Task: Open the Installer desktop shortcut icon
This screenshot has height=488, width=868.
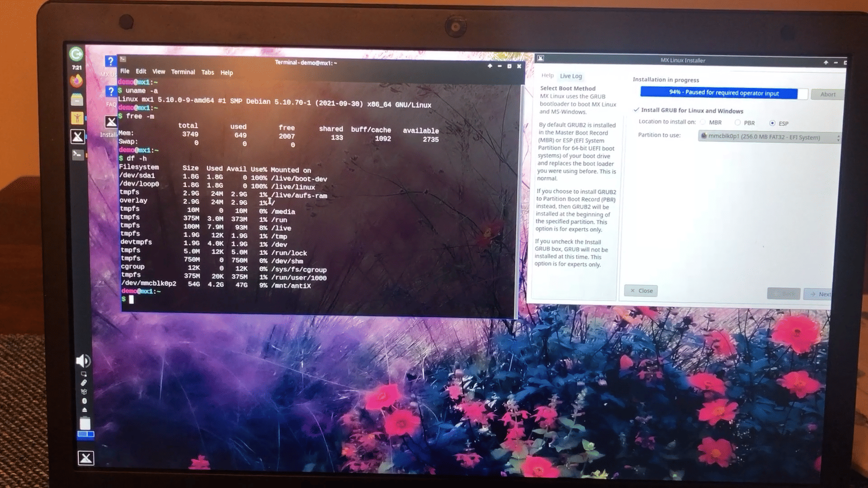Action: 111,122
